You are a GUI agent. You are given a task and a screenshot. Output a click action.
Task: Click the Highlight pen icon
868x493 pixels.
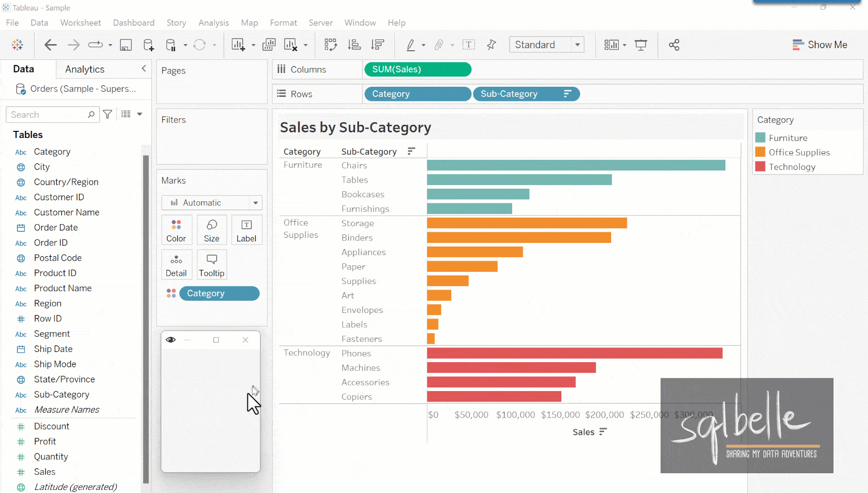click(411, 45)
